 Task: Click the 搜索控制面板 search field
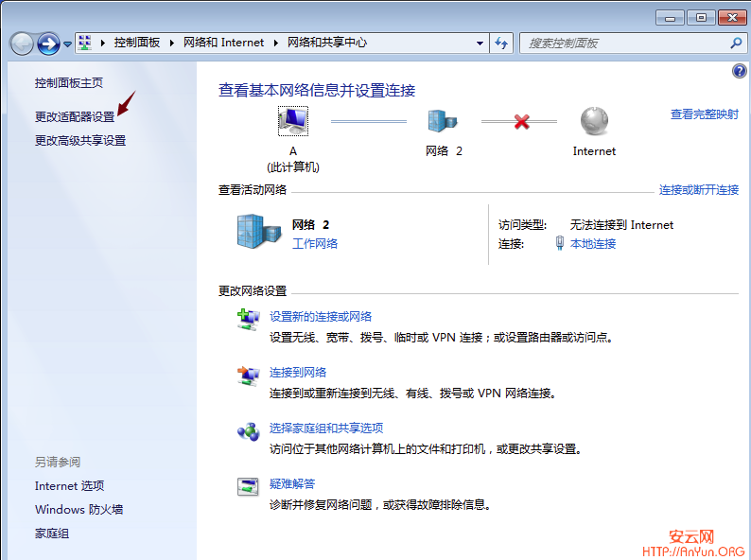[624, 44]
